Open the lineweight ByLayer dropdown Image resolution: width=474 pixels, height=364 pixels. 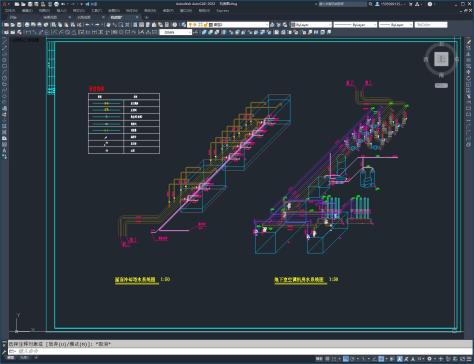click(x=396, y=25)
